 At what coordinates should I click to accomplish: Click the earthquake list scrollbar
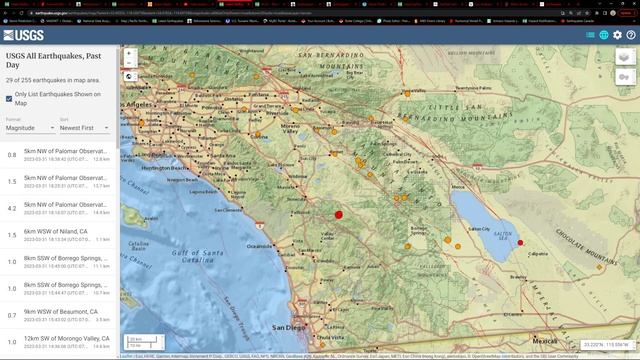[x=118, y=98]
